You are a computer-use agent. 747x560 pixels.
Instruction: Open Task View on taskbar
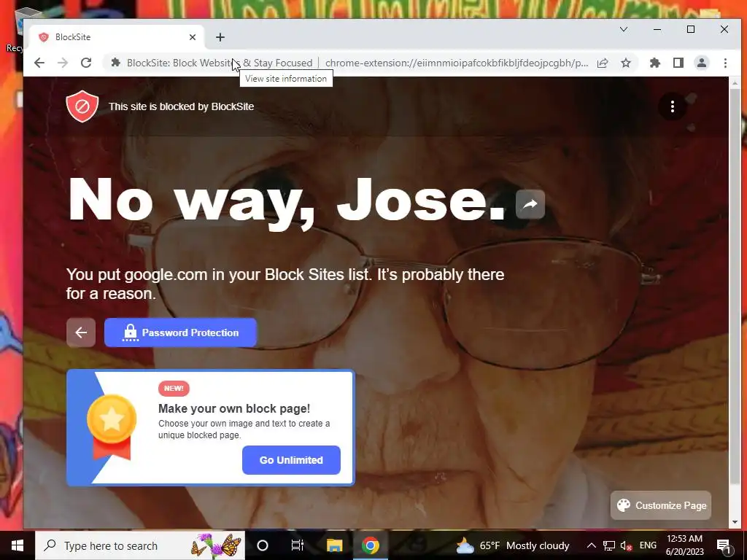298,545
